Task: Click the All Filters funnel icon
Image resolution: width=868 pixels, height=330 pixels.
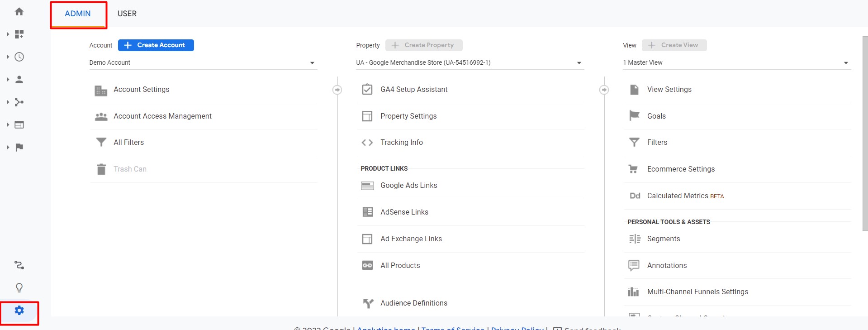Action: (101, 143)
